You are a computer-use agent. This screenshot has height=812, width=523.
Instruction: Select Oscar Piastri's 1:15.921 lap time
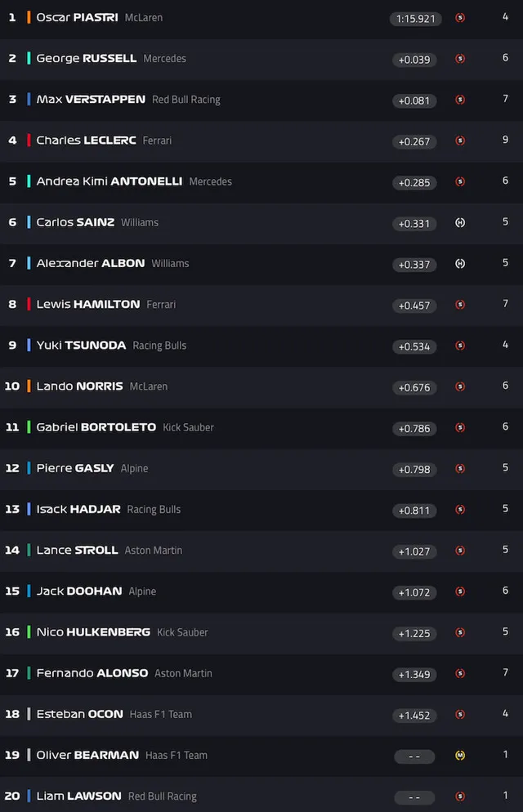pyautogui.click(x=415, y=18)
